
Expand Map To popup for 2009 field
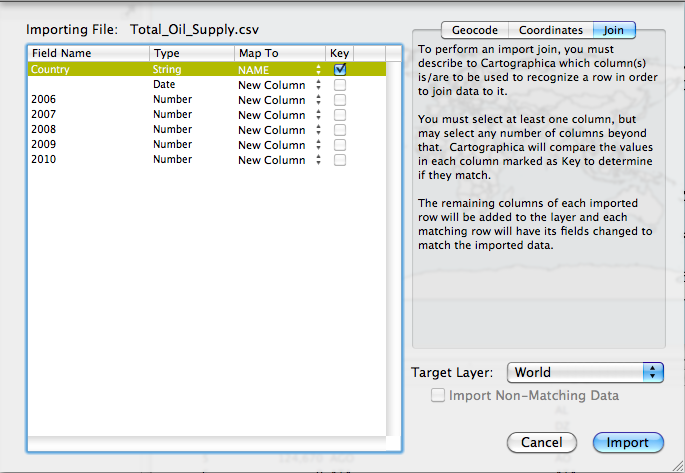point(279,145)
